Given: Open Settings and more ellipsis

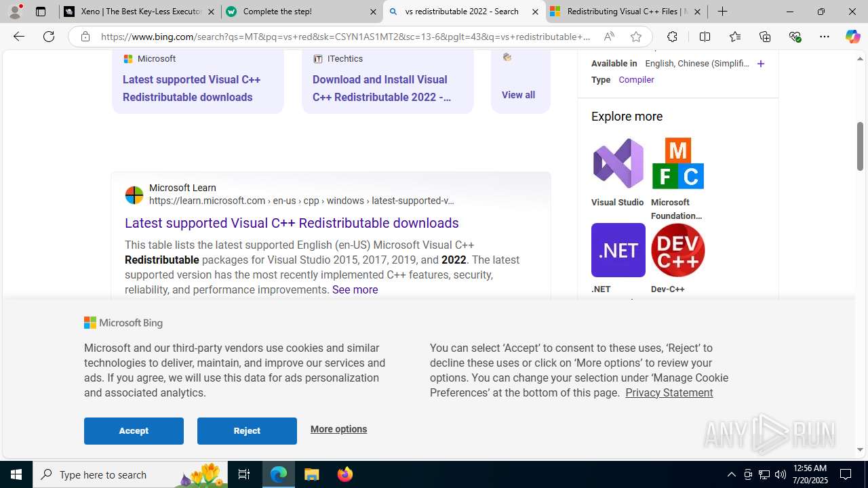Looking at the screenshot, I should (825, 37).
